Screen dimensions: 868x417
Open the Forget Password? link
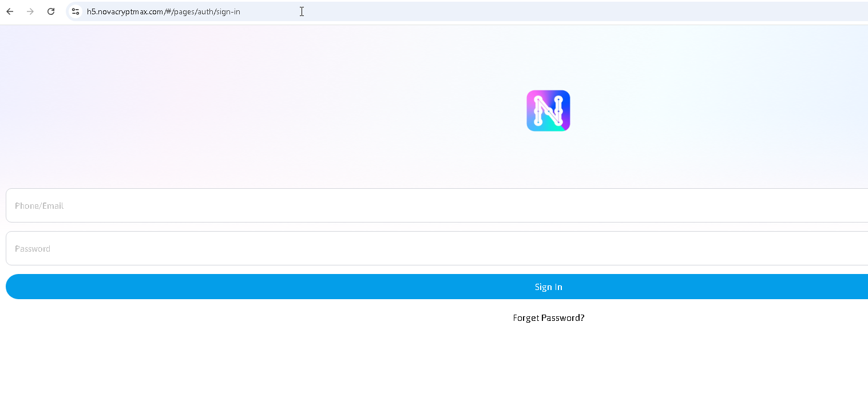tap(548, 318)
